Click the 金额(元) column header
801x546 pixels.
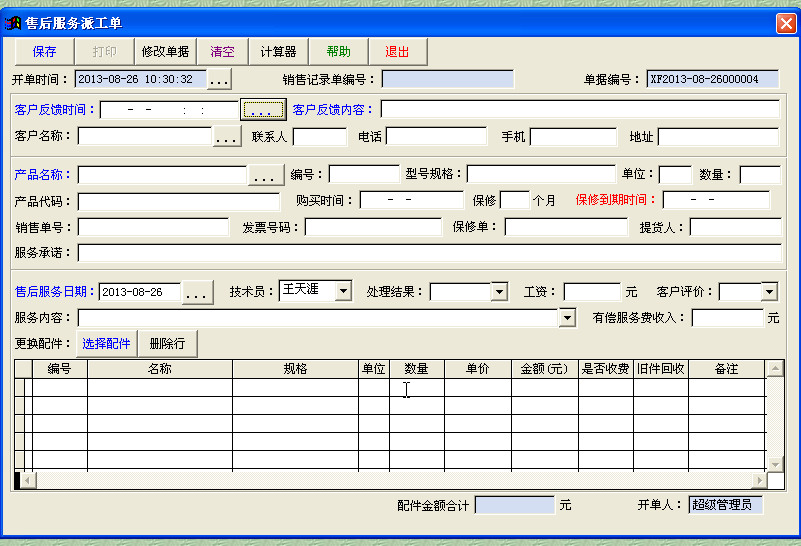click(x=545, y=369)
